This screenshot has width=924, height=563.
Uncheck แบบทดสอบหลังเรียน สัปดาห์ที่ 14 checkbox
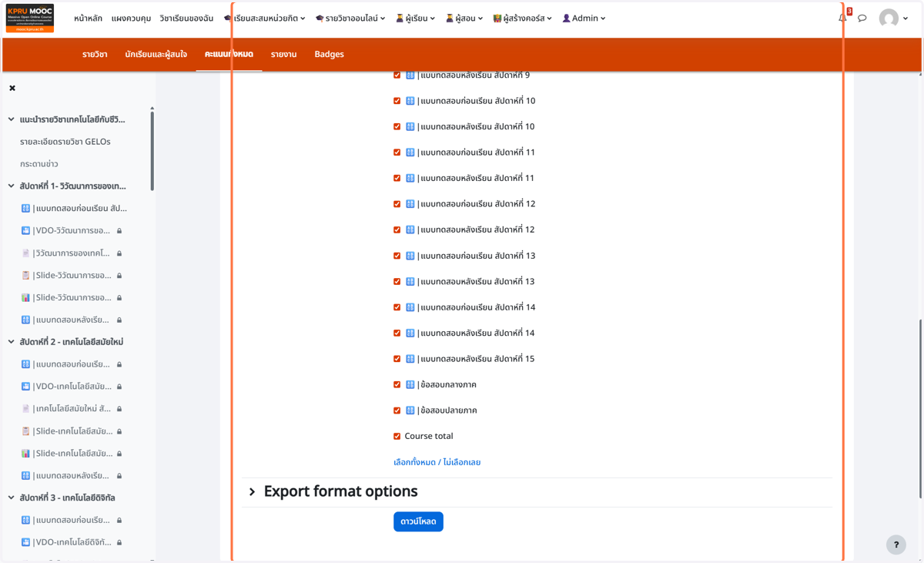[397, 333]
